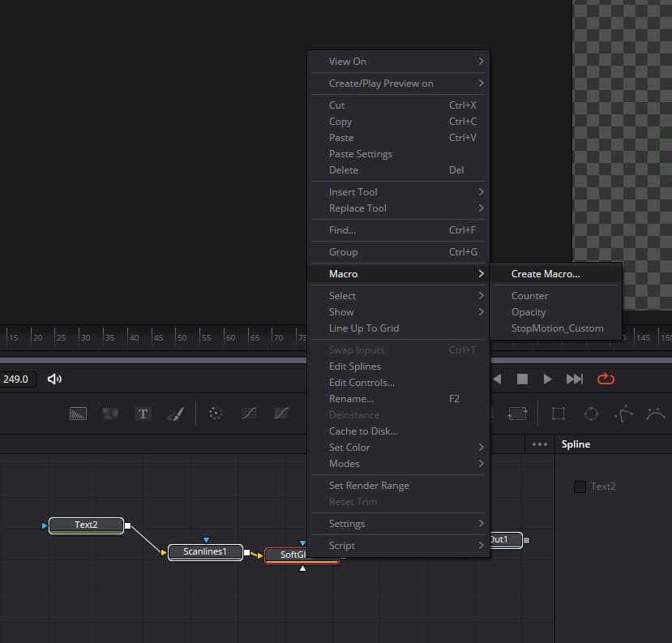Click frame 145 on the time ruler
This screenshot has height=643, width=672.
(643, 337)
